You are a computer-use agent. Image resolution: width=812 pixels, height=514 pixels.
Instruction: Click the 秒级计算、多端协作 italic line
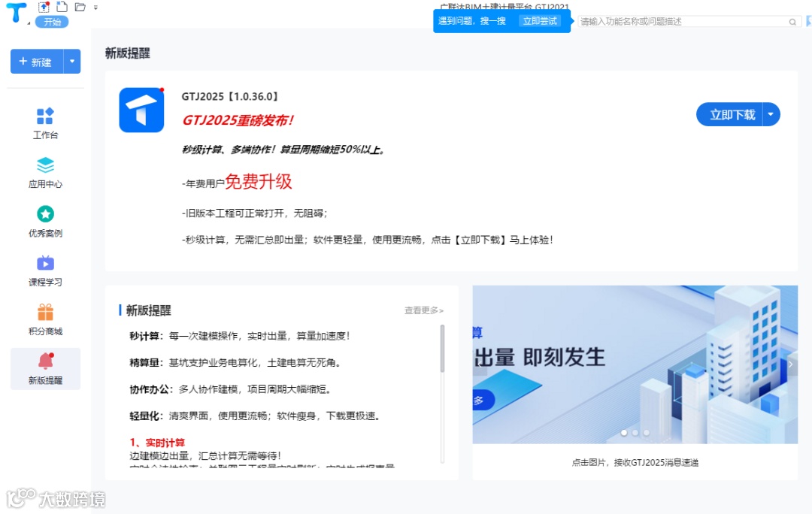[x=283, y=150]
